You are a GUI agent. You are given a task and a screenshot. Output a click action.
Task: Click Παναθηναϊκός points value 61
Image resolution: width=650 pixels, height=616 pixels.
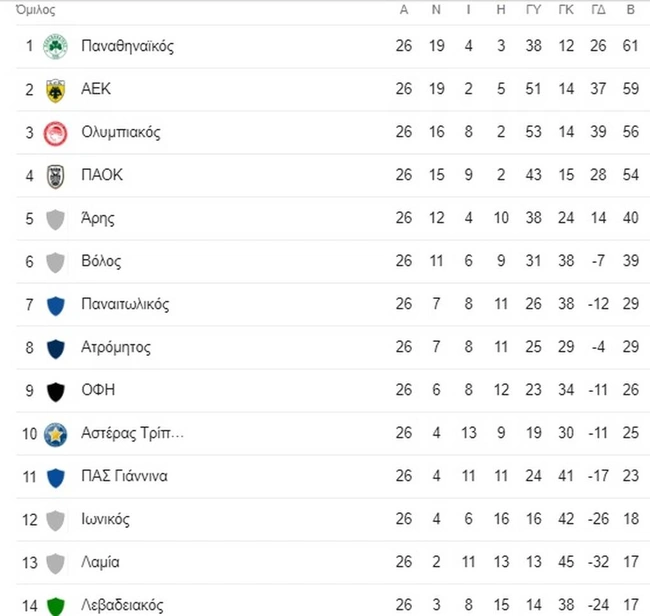pos(630,47)
